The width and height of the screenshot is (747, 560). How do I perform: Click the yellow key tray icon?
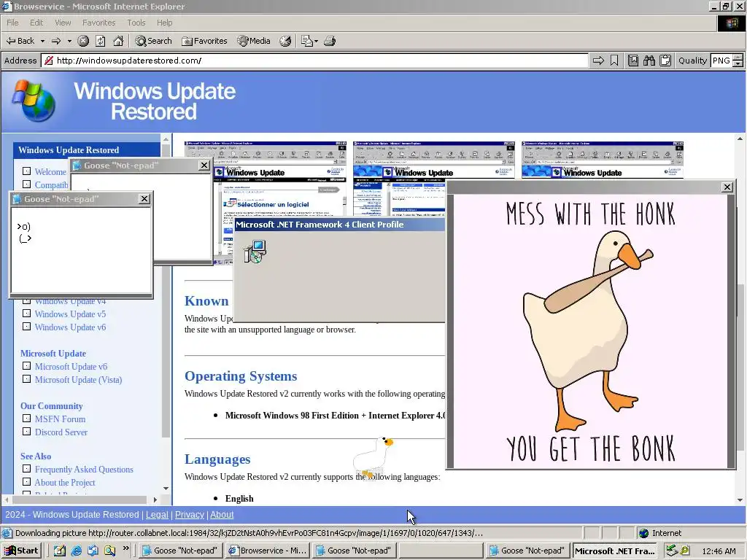click(x=684, y=551)
